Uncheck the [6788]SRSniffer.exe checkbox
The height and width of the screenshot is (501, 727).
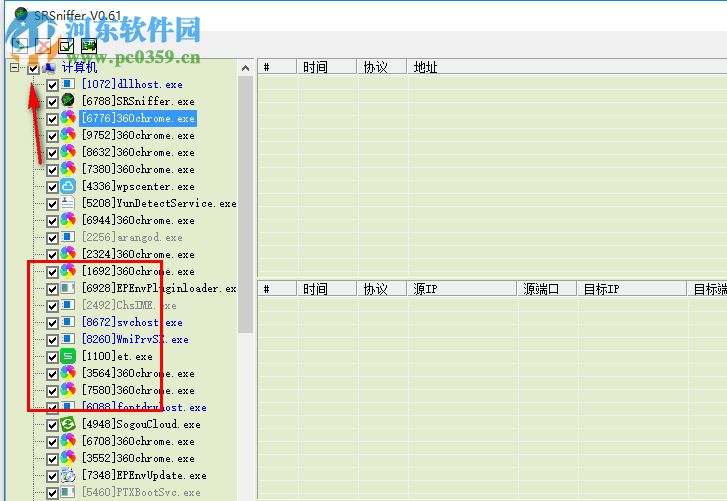click(52, 102)
